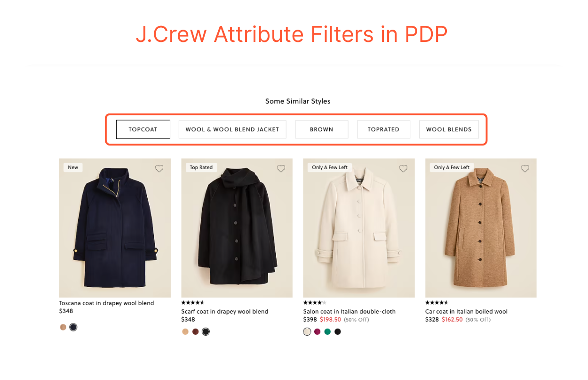Select the WOOL BLENDS filter
The width and height of the screenshot is (588, 380).
tap(449, 129)
